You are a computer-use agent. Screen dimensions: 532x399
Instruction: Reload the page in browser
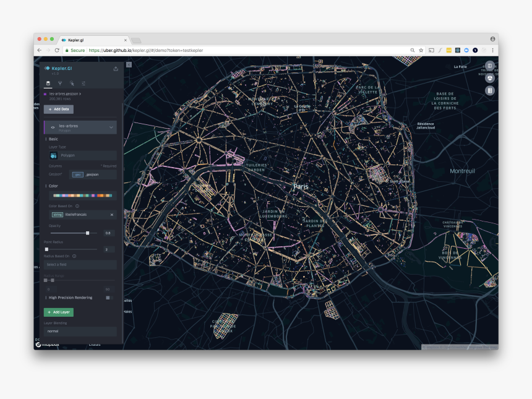click(x=57, y=50)
